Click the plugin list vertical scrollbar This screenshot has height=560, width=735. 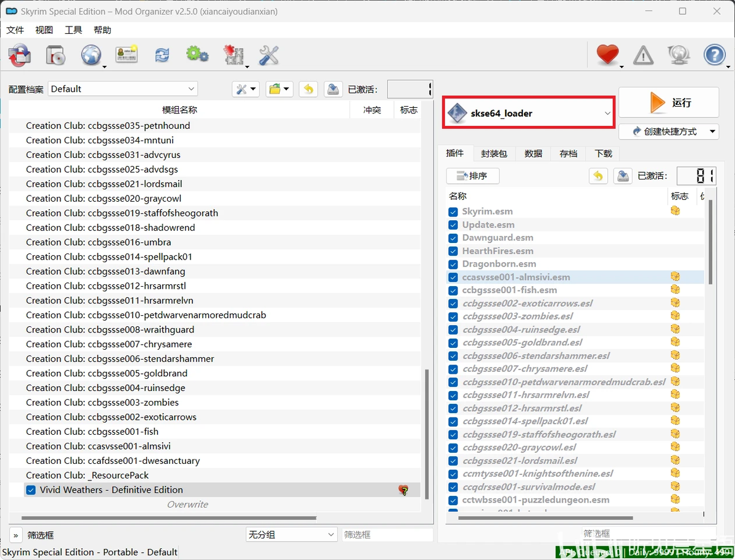click(x=710, y=242)
